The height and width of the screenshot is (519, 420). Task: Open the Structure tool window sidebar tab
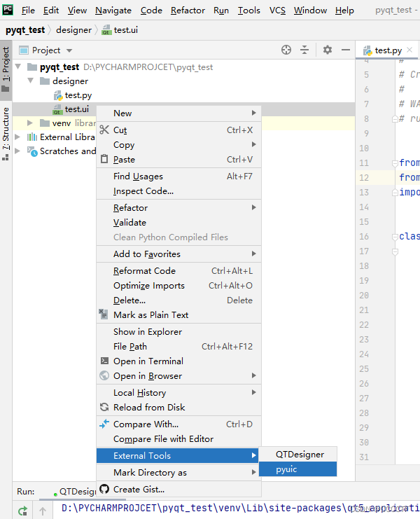coord(6,134)
